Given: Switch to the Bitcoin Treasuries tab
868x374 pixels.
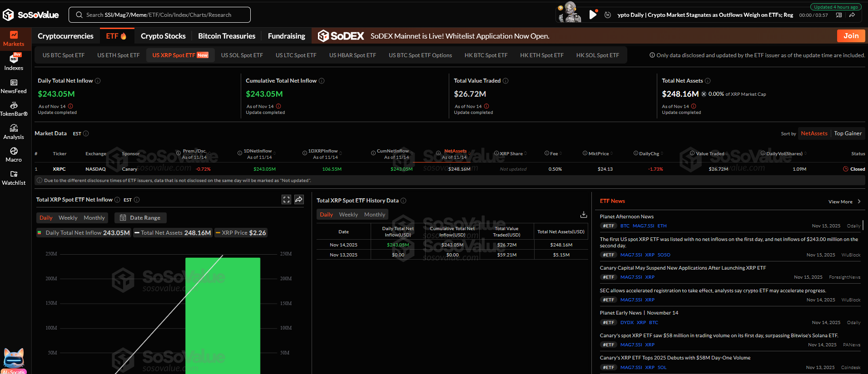Looking at the screenshot, I should click(227, 36).
